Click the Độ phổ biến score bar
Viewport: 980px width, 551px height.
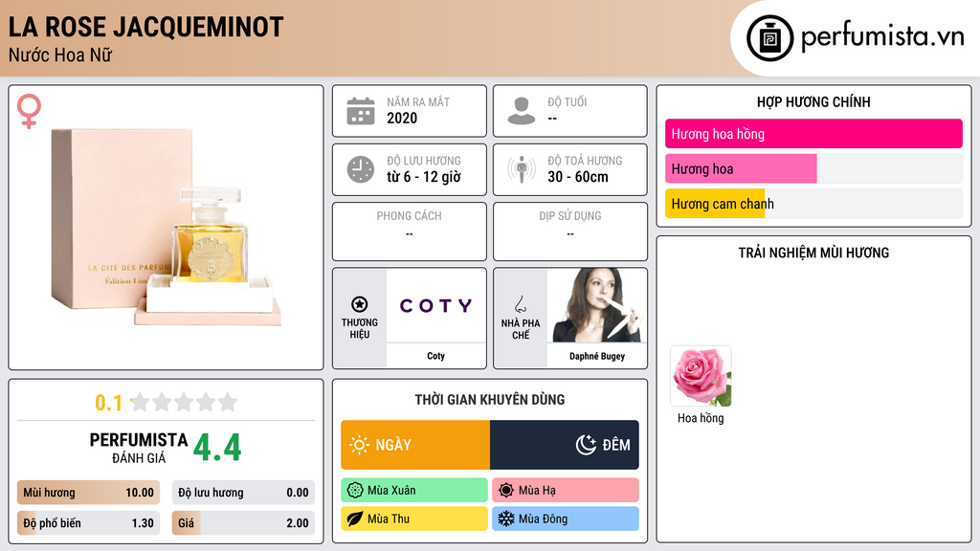(89, 523)
